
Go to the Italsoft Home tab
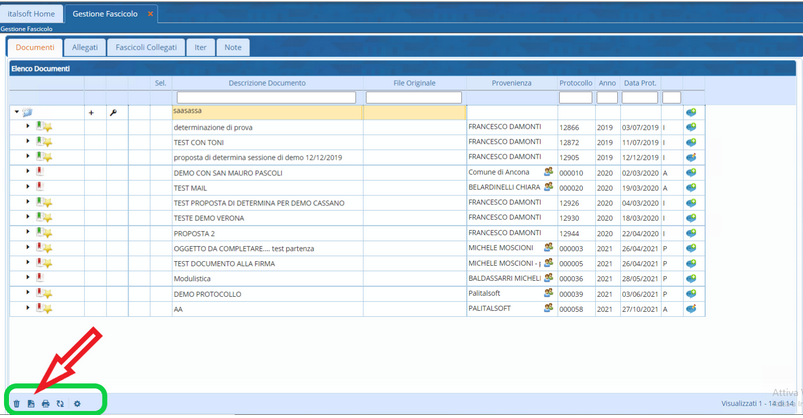32,14
